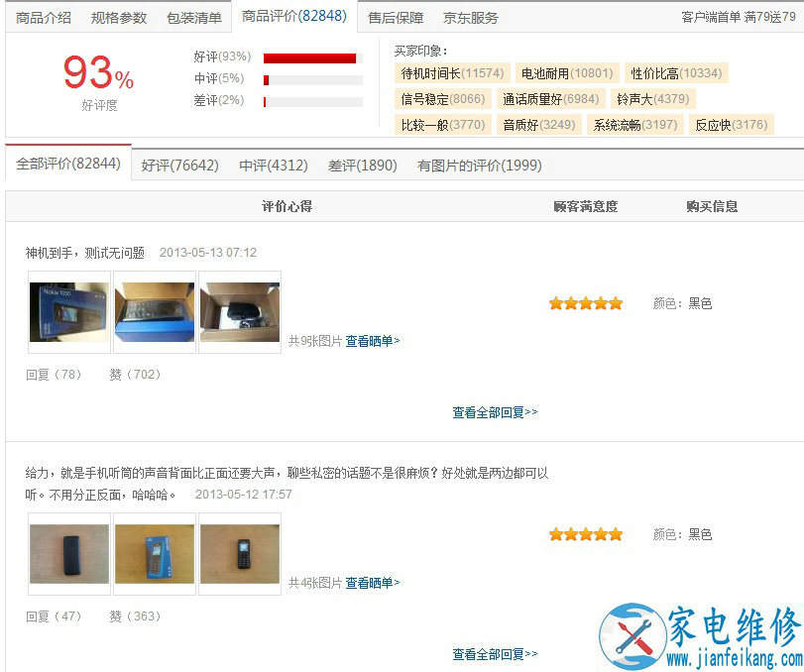804x672 pixels.
Task: Open the 包装清单 tab
Action: coord(194,18)
